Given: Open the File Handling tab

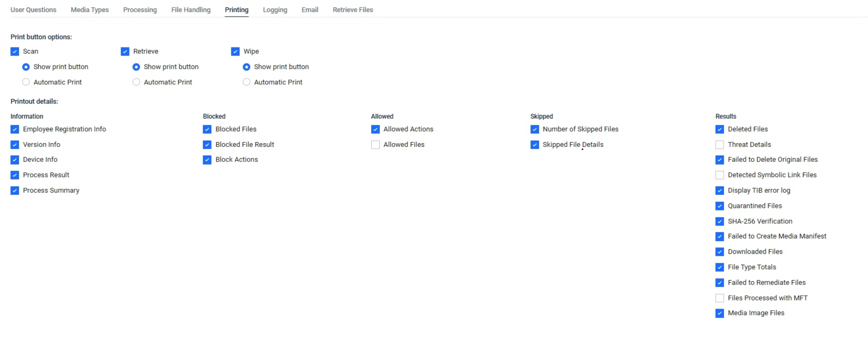Looking at the screenshot, I should tap(190, 10).
